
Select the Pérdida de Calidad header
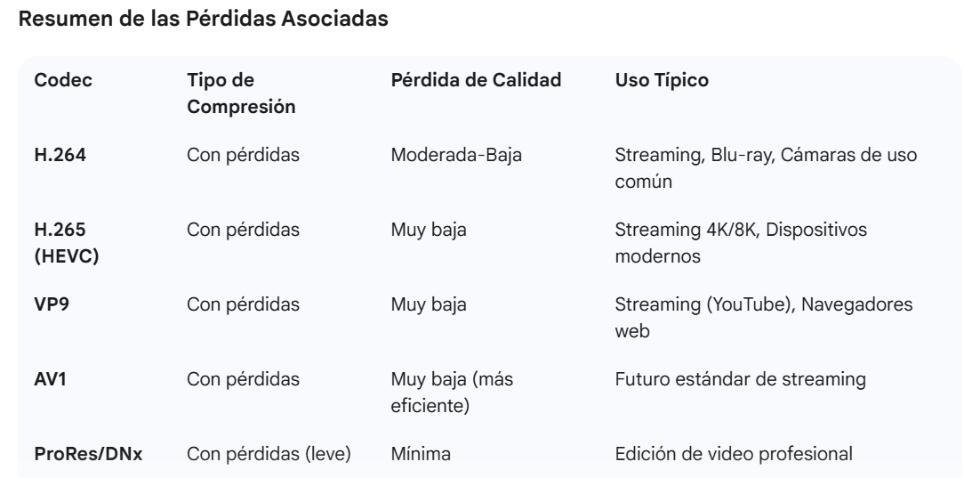click(477, 80)
